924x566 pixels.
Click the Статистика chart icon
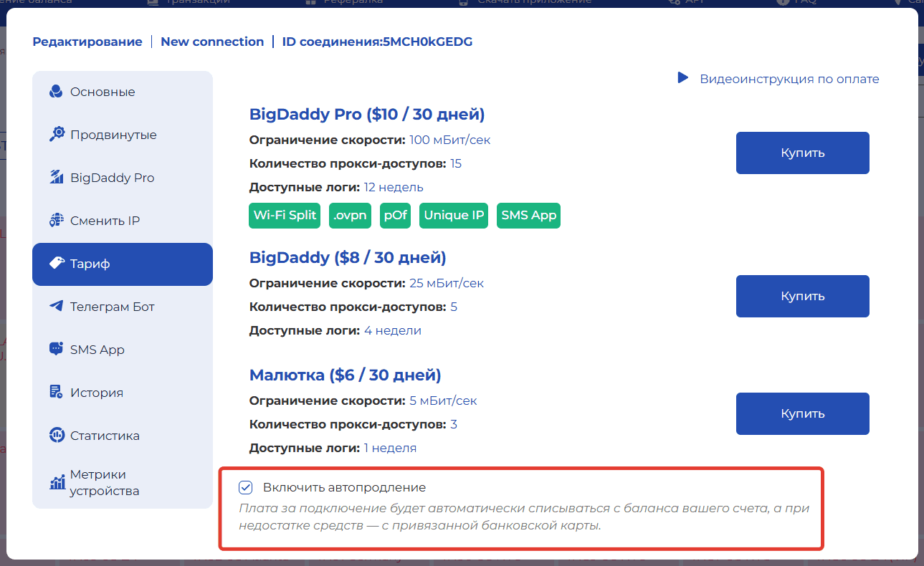point(57,435)
